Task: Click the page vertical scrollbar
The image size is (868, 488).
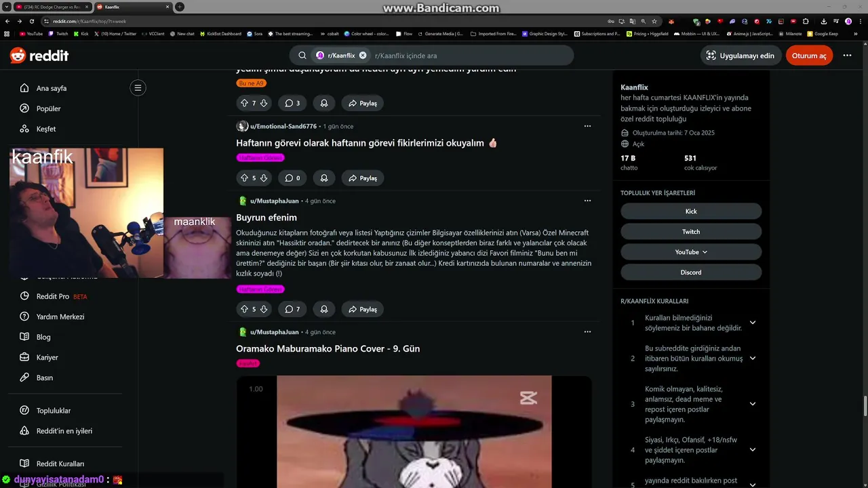Action: pos(865,407)
